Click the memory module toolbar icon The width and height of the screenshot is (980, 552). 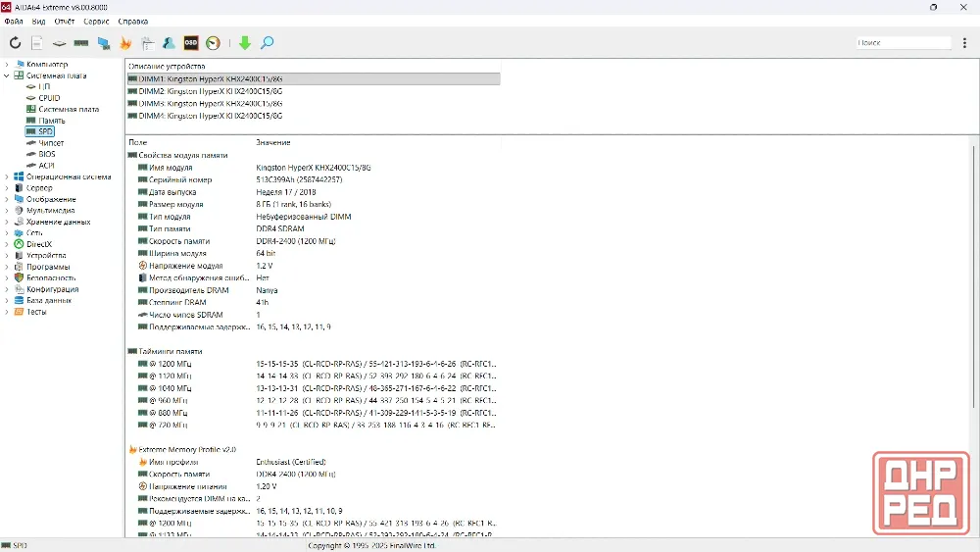80,43
